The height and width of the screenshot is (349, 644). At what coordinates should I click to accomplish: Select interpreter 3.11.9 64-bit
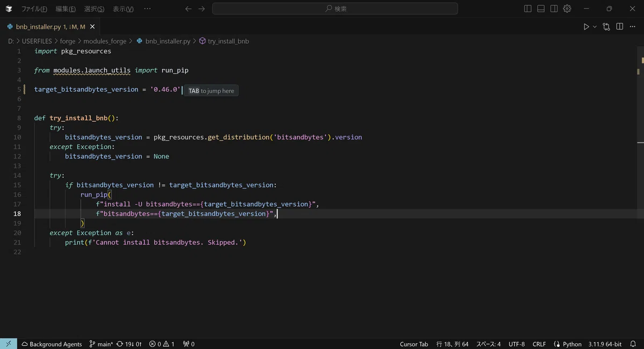click(x=605, y=344)
